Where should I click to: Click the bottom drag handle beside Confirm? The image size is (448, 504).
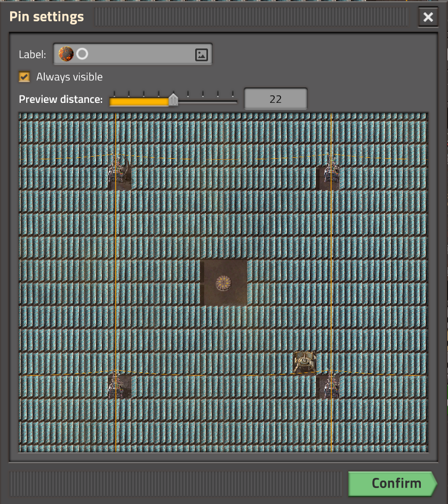pyautogui.click(x=177, y=483)
